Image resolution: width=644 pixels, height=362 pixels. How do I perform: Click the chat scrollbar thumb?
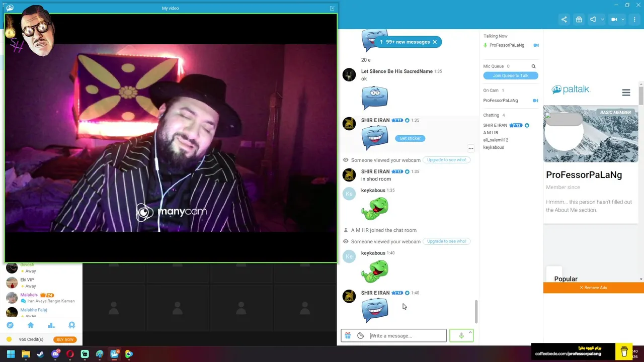476,312
